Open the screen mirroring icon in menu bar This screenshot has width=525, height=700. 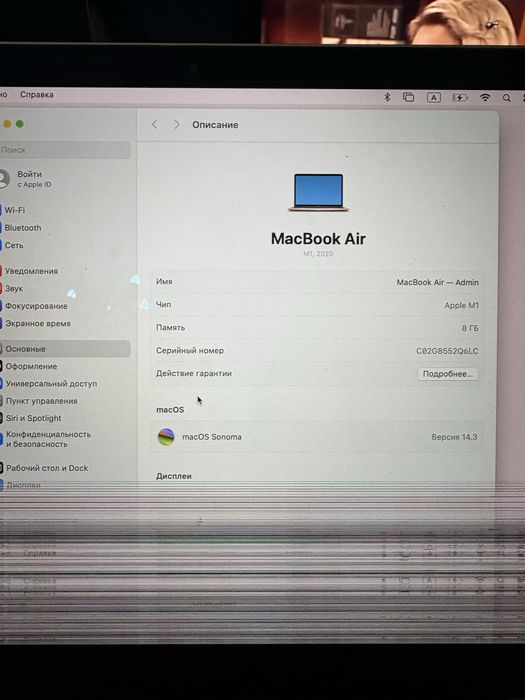click(408, 97)
